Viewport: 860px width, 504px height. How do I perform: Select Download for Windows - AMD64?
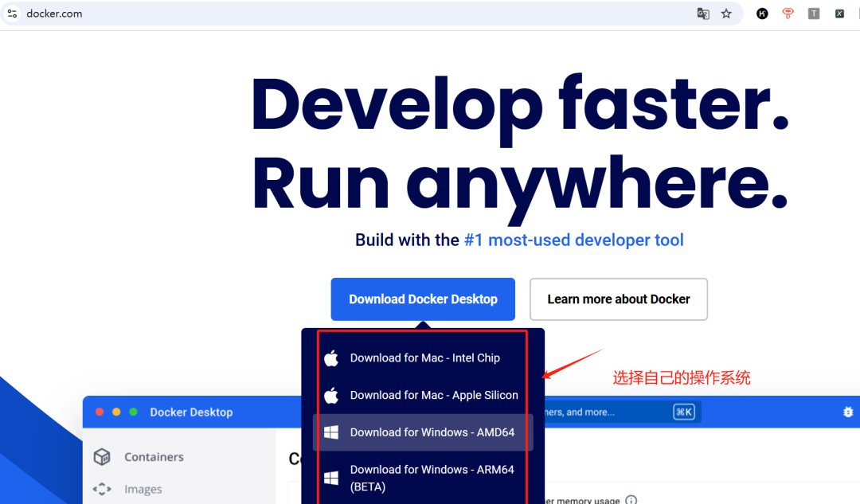423,432
